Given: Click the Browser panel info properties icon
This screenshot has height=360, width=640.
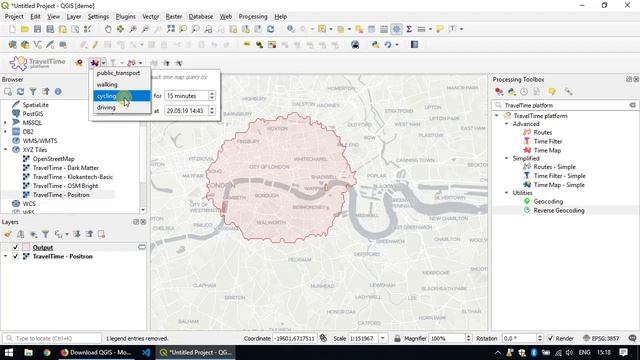Looking at the screenshot, I should click(x=58, y=92).
